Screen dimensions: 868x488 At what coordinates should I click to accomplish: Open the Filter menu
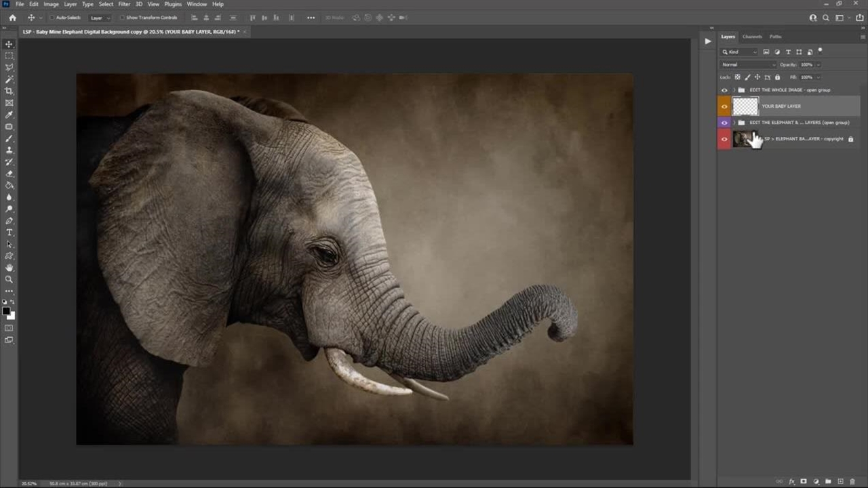124,4
